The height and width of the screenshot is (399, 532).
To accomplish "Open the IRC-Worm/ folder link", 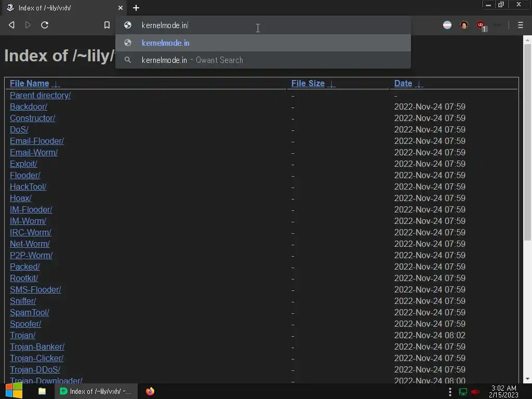I will tap(31, 232).
